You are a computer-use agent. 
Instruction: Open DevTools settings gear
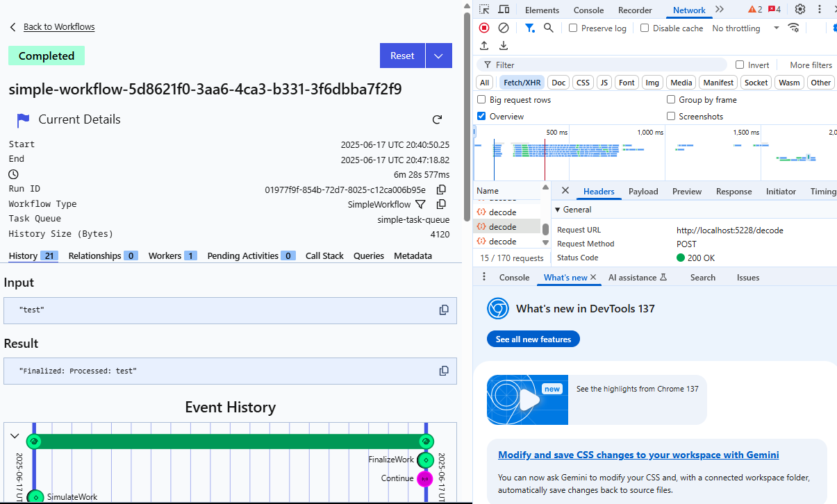(x=800, y=10)
